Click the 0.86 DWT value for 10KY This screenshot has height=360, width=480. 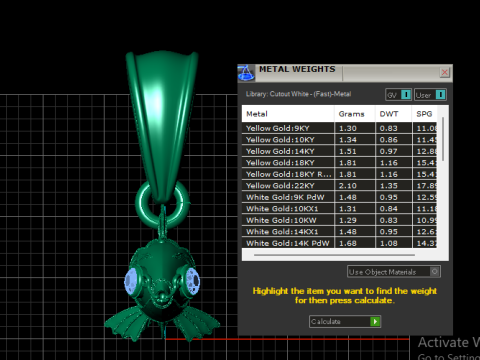point(389,140)
